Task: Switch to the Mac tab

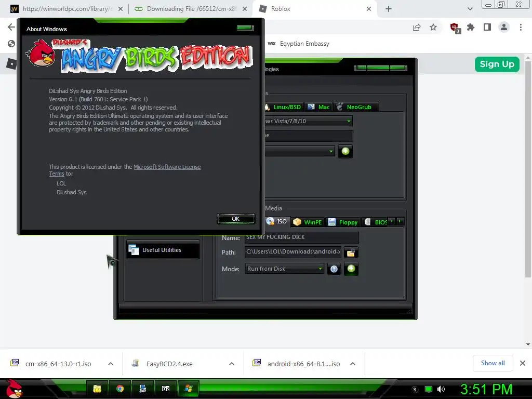Action: (x=318, y=107)
